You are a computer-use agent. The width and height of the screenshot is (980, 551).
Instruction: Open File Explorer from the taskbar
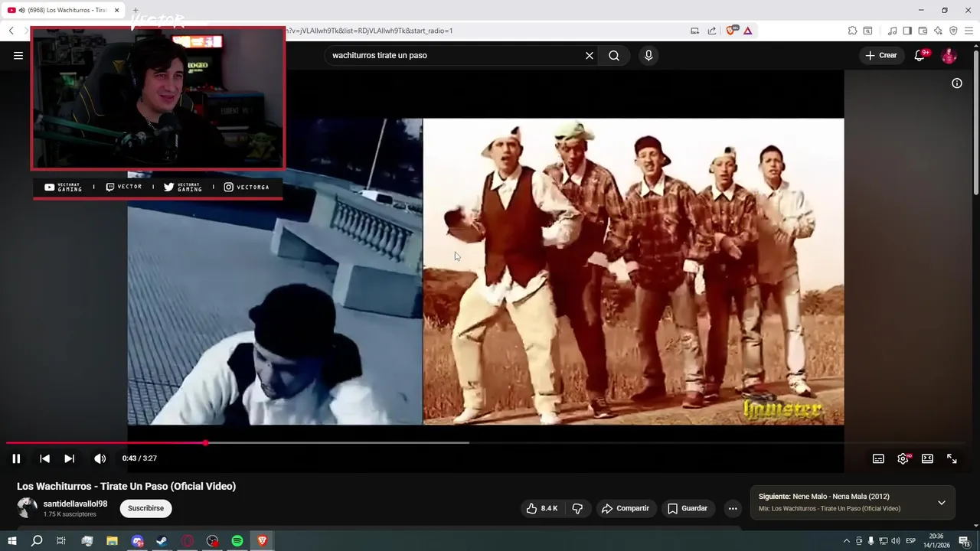(x=112, y=541)
